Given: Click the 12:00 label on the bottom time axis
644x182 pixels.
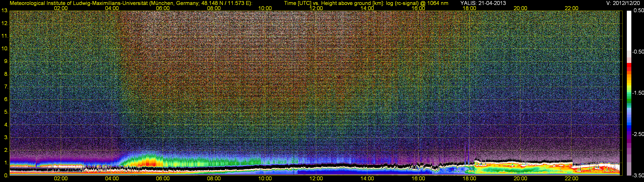Looking at the screenshot, I should [x=316, y=179].
